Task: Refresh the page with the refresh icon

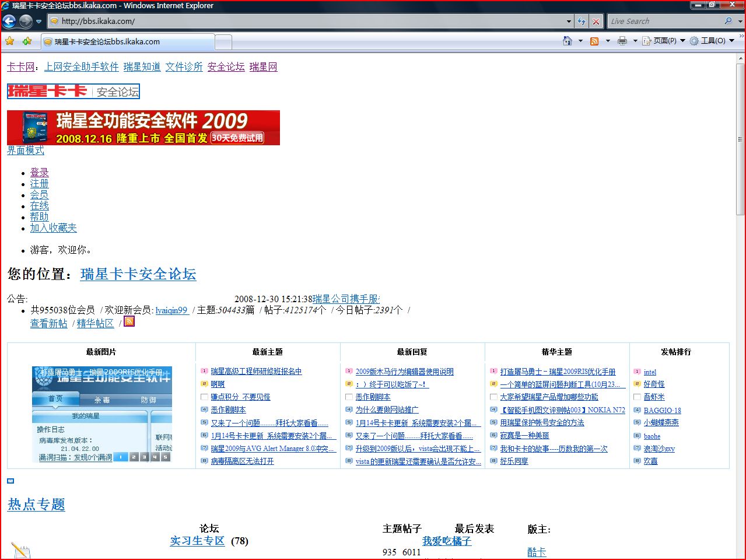Action: [582, 22]
